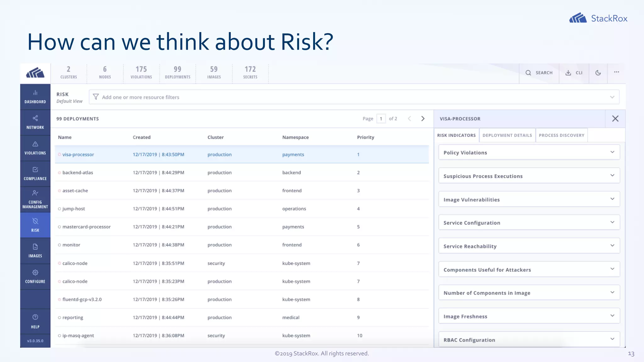Click the payments namespace of visa-processor

(x=293, y=154)
